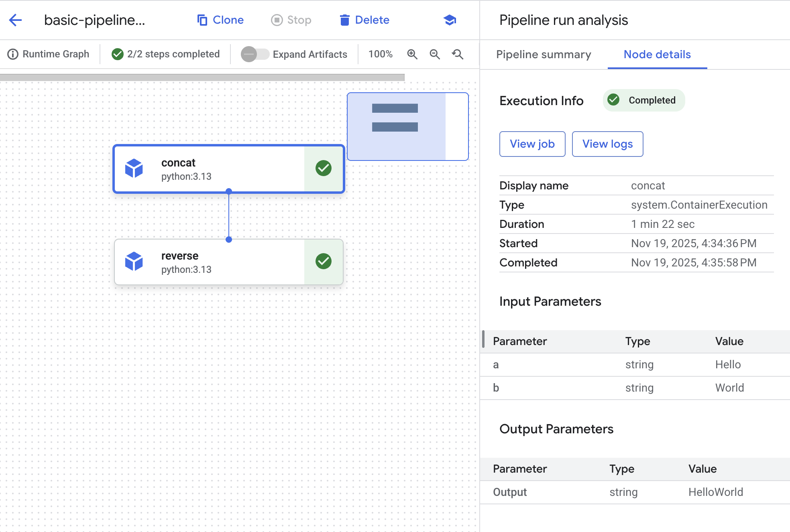Open Runtime Graph info tooltip

point(13,54)
